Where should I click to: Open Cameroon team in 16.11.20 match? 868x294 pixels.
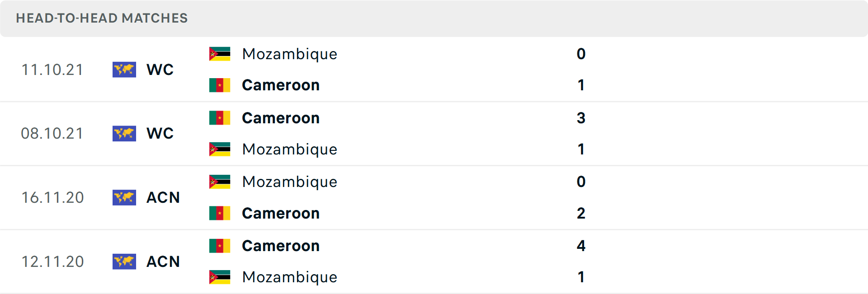(280, 213)
